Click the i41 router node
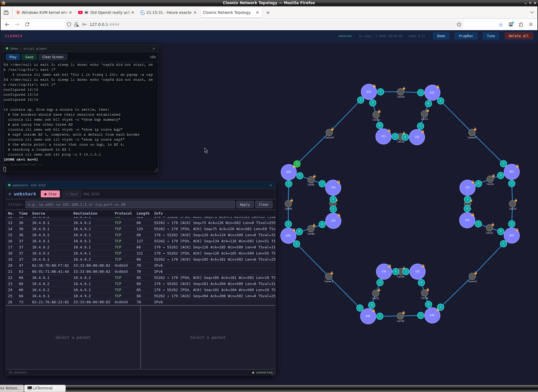The image size is (538, 392). [x=333, y=221]
